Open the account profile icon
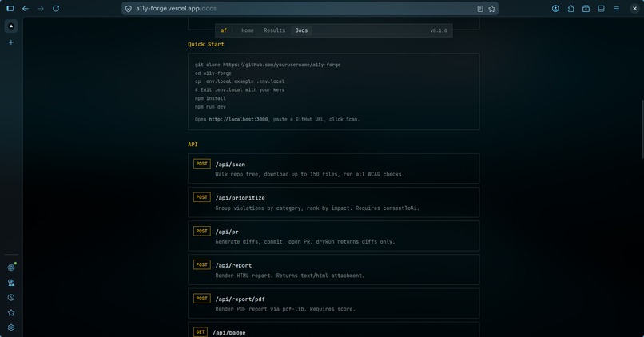Screen dimensions: 644x337 coord(555,8)
